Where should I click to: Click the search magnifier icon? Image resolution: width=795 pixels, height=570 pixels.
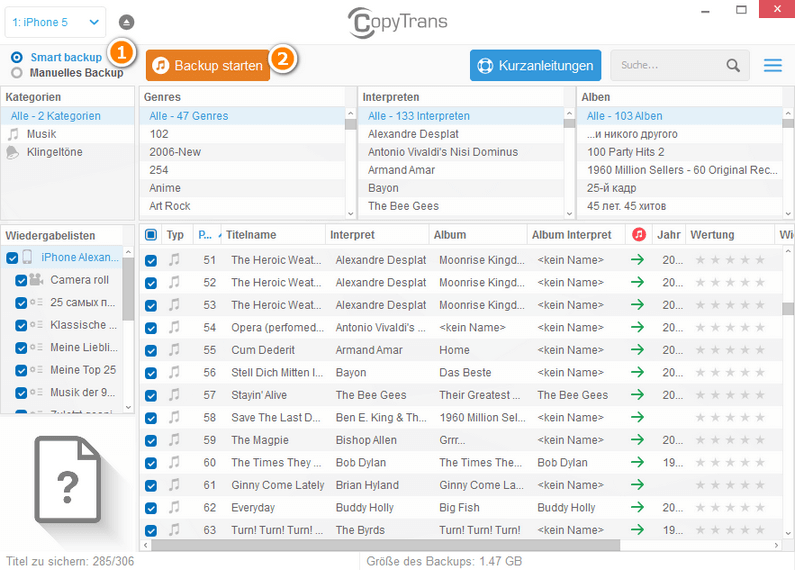733,65
